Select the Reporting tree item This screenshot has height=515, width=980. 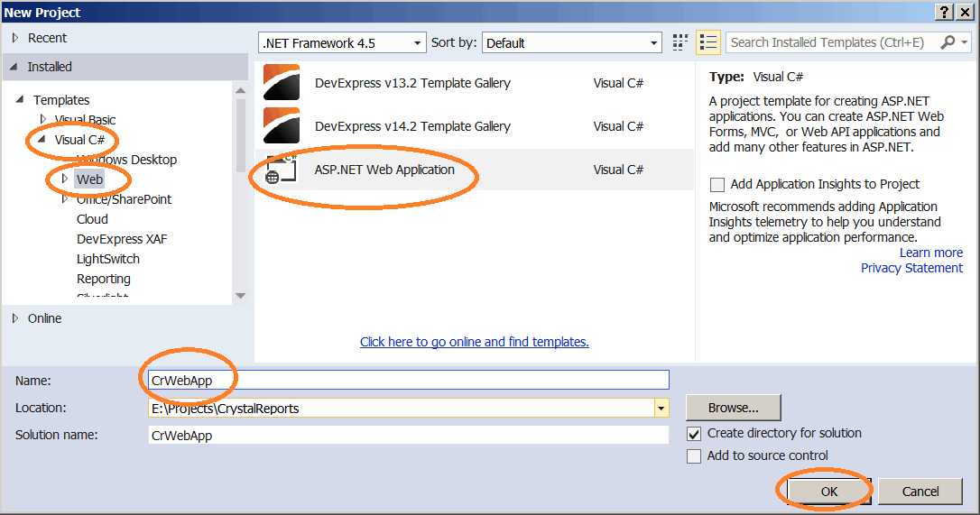(x=104, y=279)
